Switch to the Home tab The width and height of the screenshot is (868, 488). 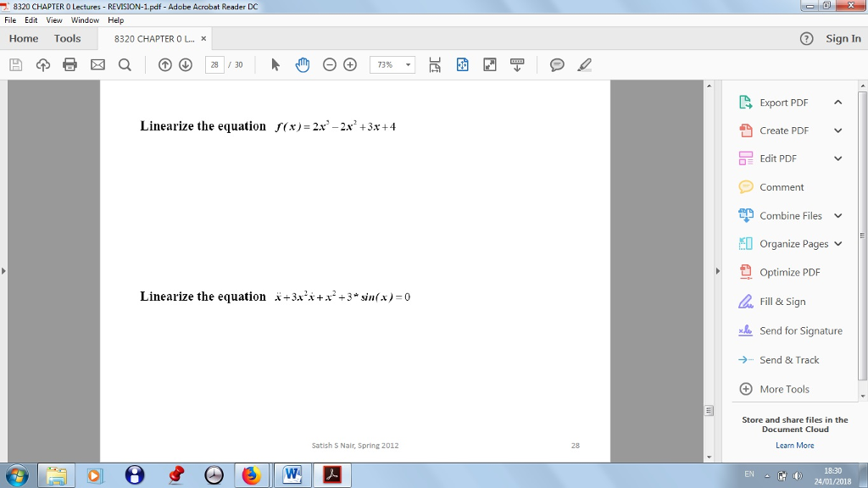[x=23, y=39]
